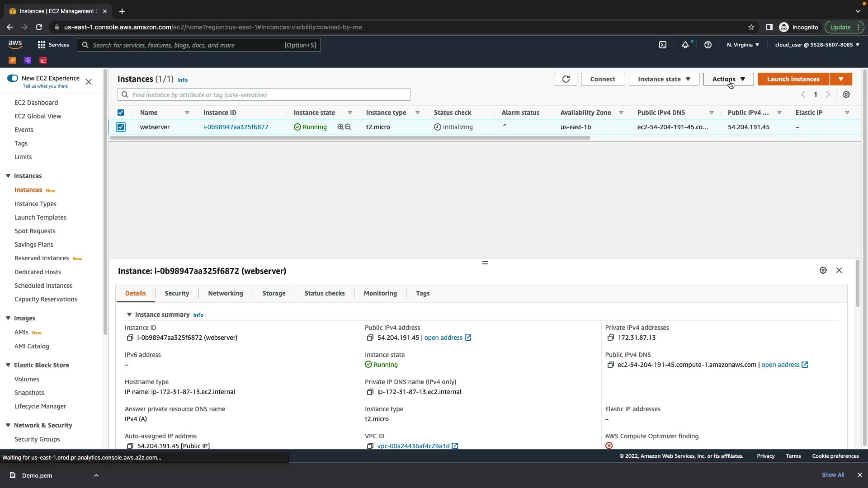Open the Status checks tab
The width and height of the screenshot is (868, 488).
coord(324,293)
